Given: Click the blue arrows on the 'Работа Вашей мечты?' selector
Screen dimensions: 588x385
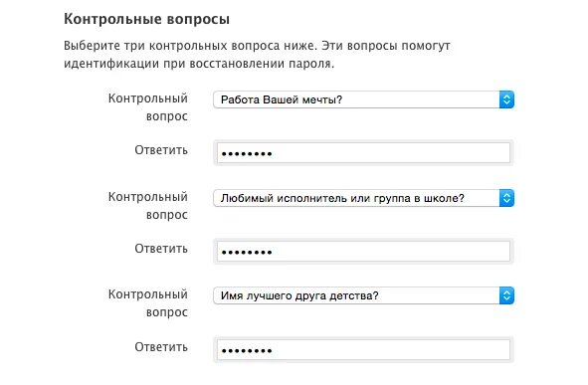Looking at the screenshot, I should pyautogui.click(x=506, y=99).
